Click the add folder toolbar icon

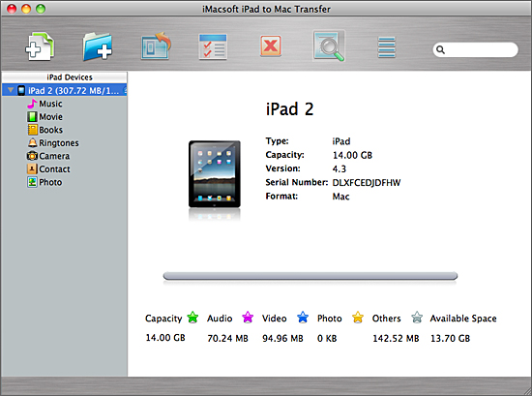(98, 46)
